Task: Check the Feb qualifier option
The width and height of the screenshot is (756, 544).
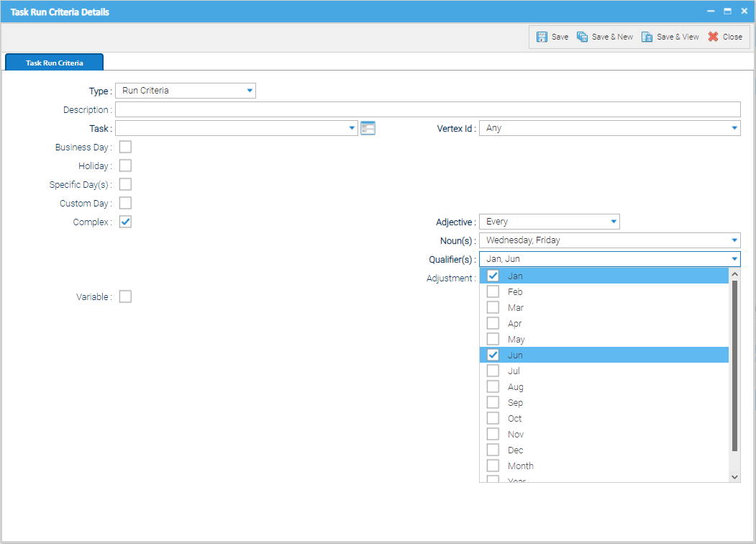Action: coord(493,291)
